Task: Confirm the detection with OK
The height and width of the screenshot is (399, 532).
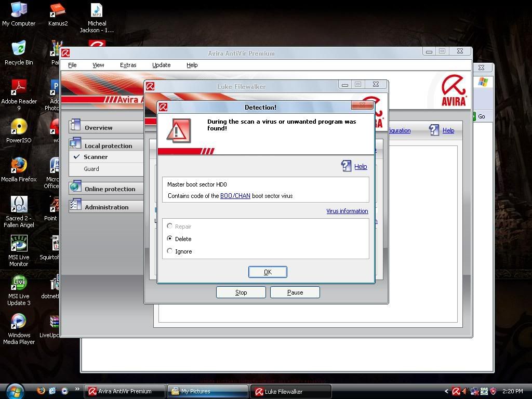Action: pyautogui.click(x=268, y=272)
